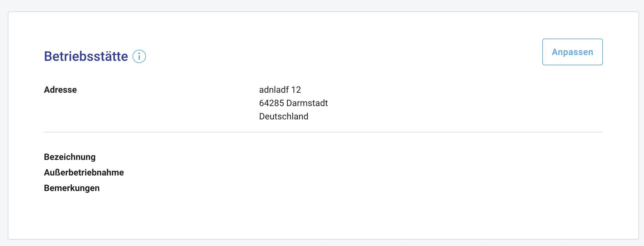Select the Adresse label
Screen dimensions: 644x246
click(x=60, y=90)
